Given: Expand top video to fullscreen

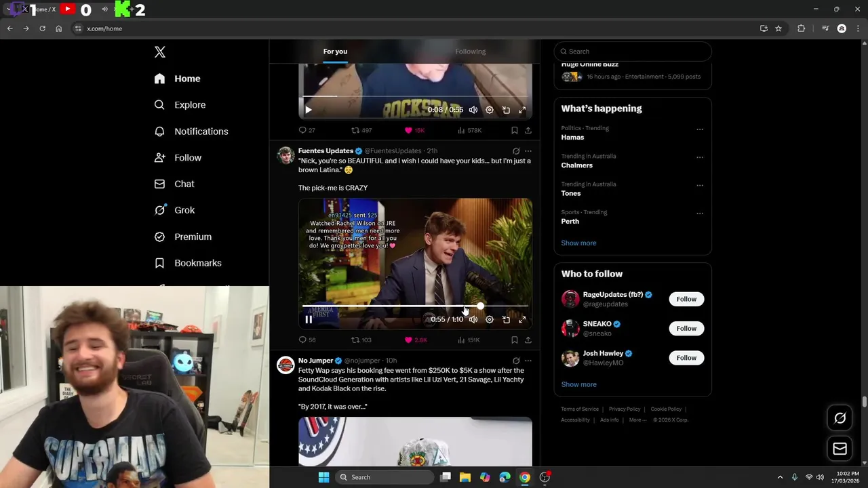Looking at the screenshot, I should click(x=522, y=110).
